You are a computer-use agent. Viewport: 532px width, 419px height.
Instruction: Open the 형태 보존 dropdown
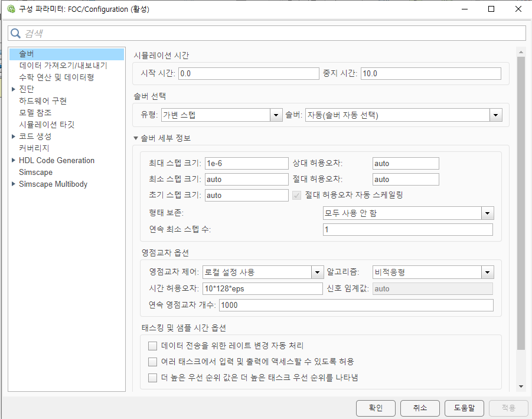coord(408,213)
